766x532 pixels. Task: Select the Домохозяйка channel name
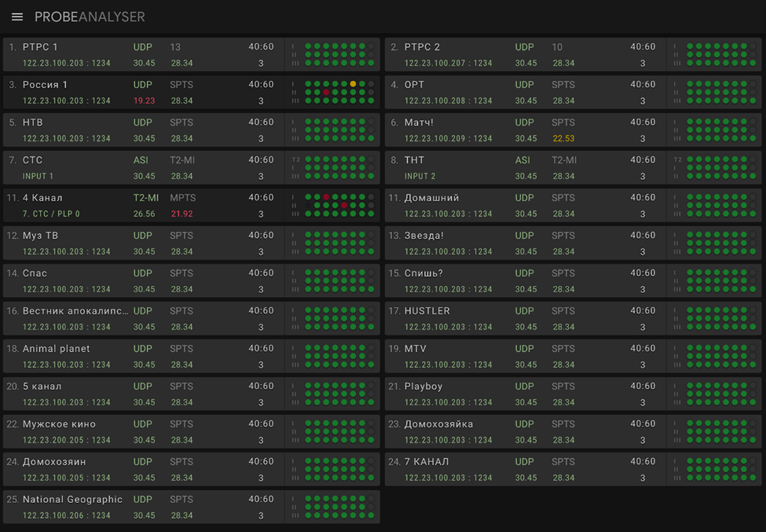pyautogui.click(x=438, y=424)
